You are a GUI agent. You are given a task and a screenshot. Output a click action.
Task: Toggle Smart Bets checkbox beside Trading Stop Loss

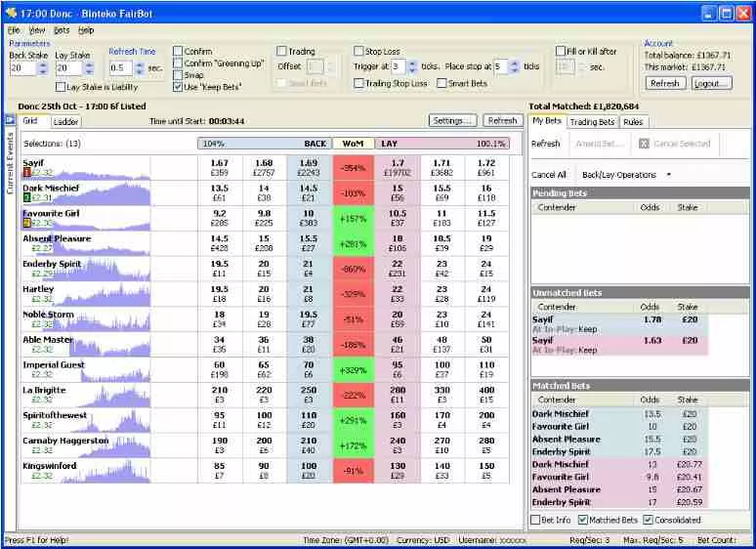click(441, 83)
